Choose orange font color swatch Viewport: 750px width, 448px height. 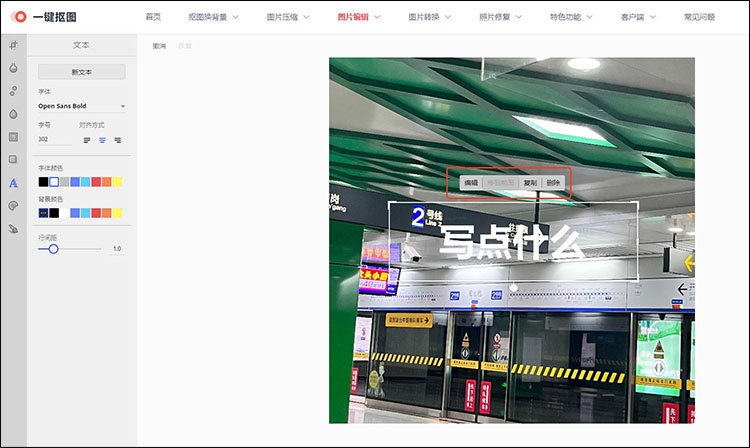107,182
